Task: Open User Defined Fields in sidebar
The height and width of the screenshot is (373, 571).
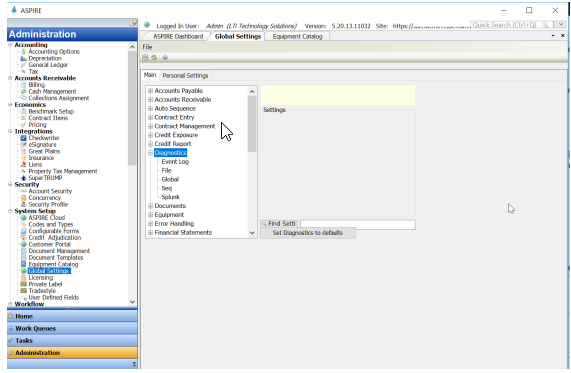Action: pyautogui.click(x=54, y=298)
